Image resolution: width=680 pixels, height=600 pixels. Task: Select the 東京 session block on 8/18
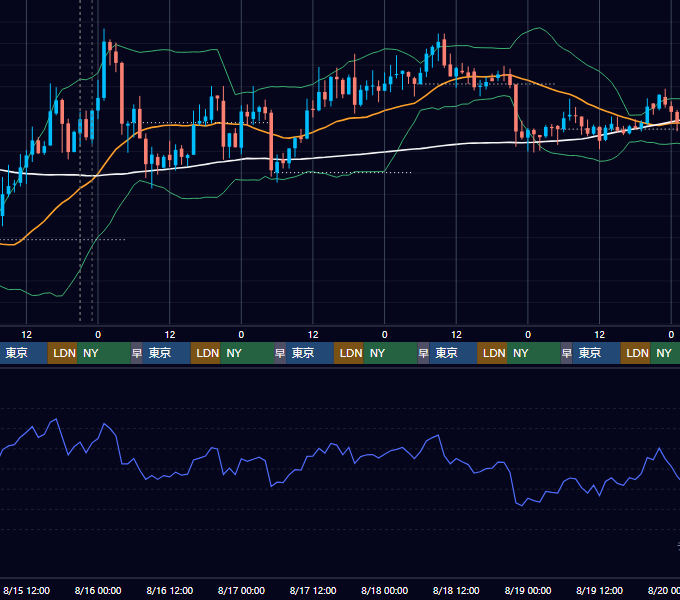[454, 353]
